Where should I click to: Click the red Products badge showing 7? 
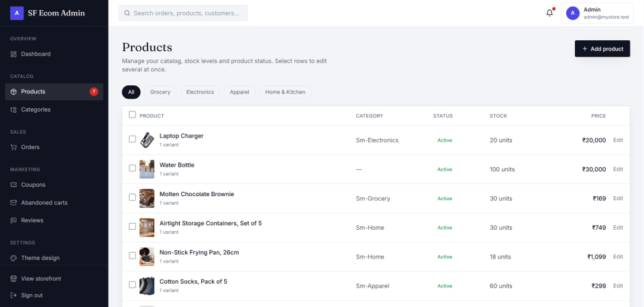94,91
